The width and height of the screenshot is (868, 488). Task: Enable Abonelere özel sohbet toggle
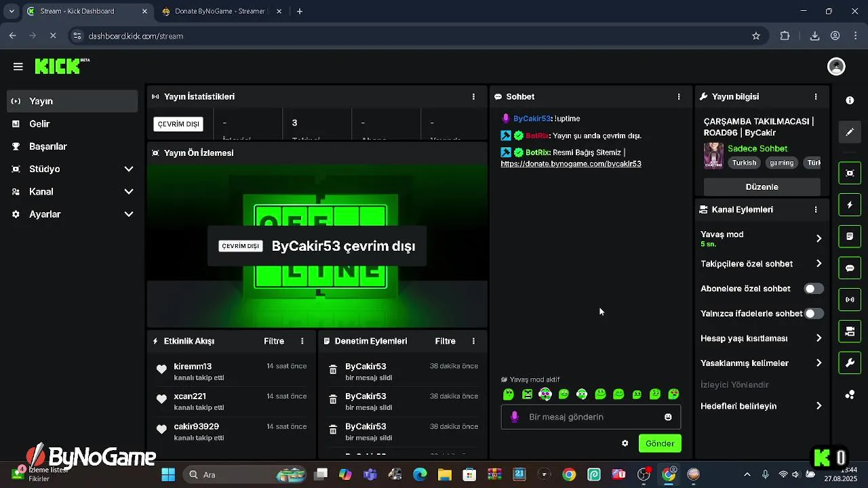(x=814, y=289)
